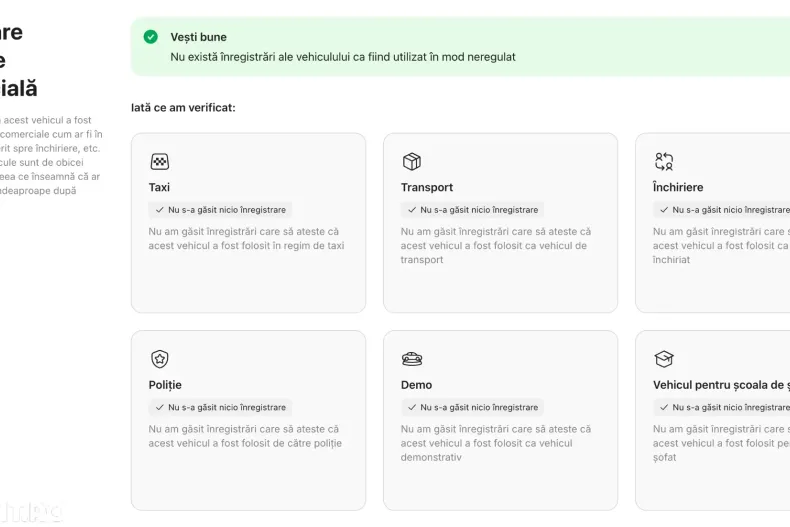Click the Taxi card description text

246,238
